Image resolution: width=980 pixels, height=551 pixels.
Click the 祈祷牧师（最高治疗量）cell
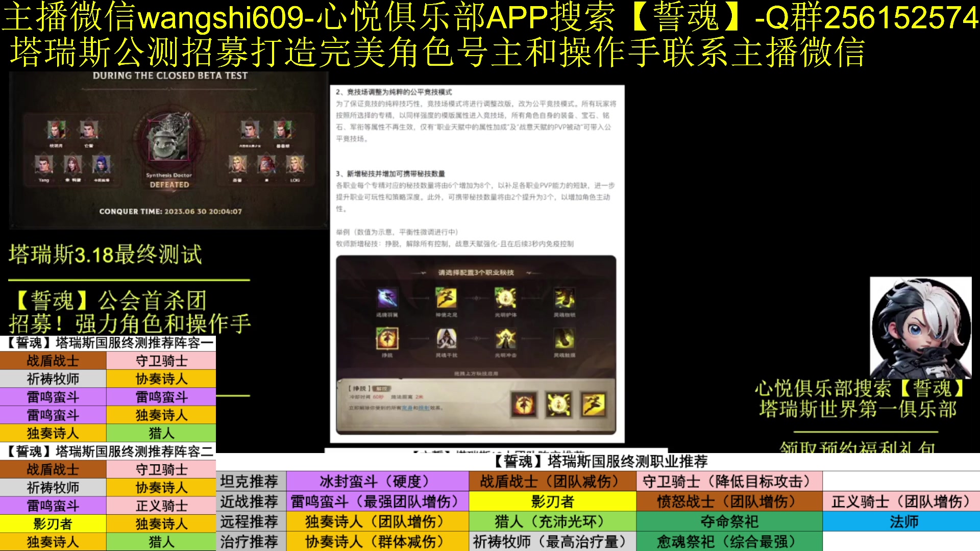(553, 542)
